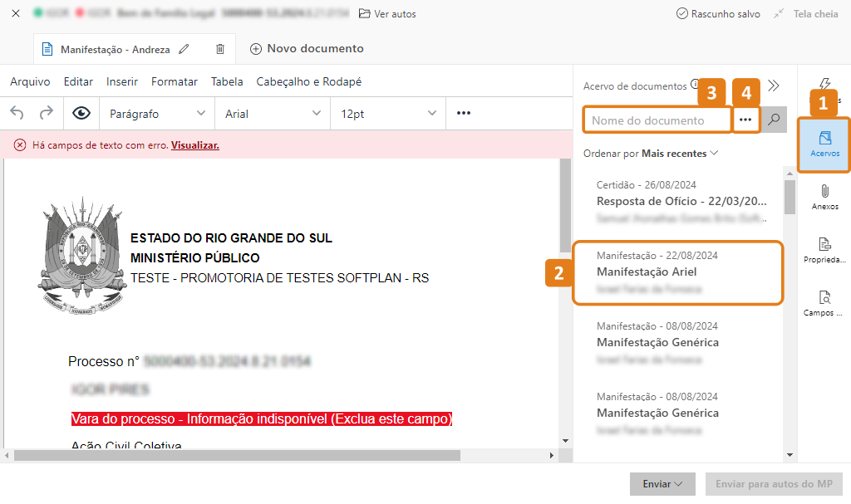The height and width of the screenshot is (504, 851).
Task: Delete document using the trash icon
Action: coord(220,49)
